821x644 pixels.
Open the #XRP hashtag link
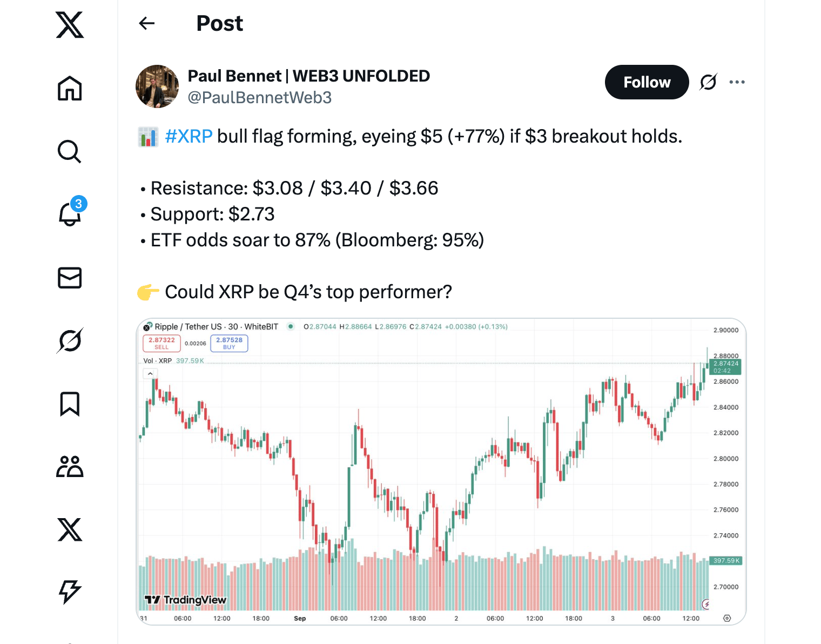tap(189, 136)
